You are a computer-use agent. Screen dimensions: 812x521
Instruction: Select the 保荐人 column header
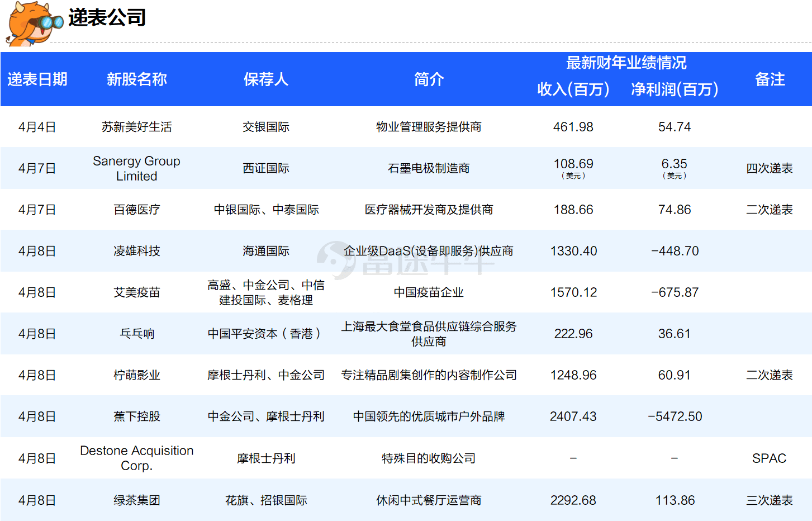pyautogui.click(x=266, y=79)
